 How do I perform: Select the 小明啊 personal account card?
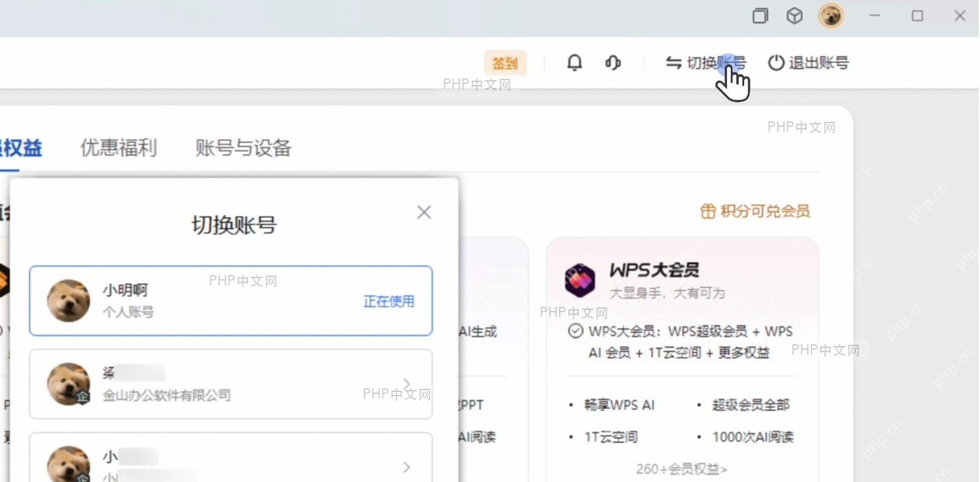pos(231,301)
